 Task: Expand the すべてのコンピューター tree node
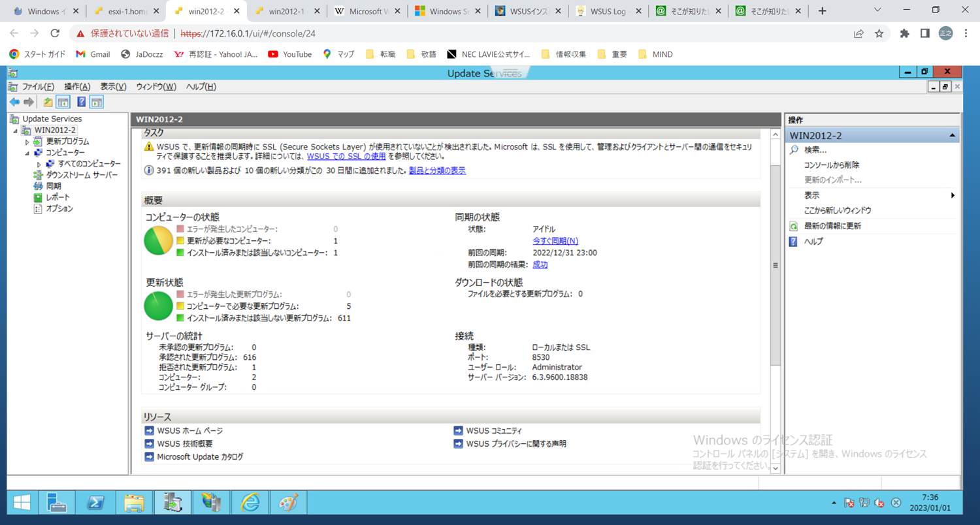pos(39,164)
